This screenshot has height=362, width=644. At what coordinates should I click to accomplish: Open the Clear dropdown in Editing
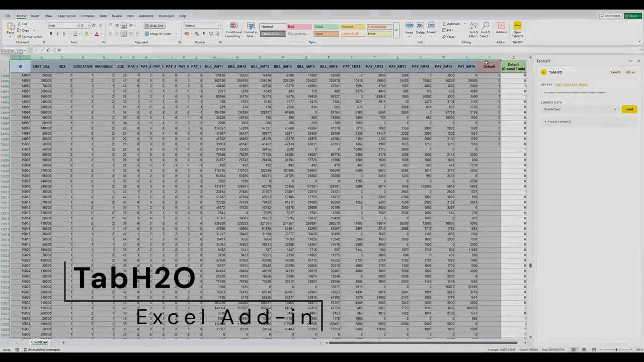(x=450, y=37)
